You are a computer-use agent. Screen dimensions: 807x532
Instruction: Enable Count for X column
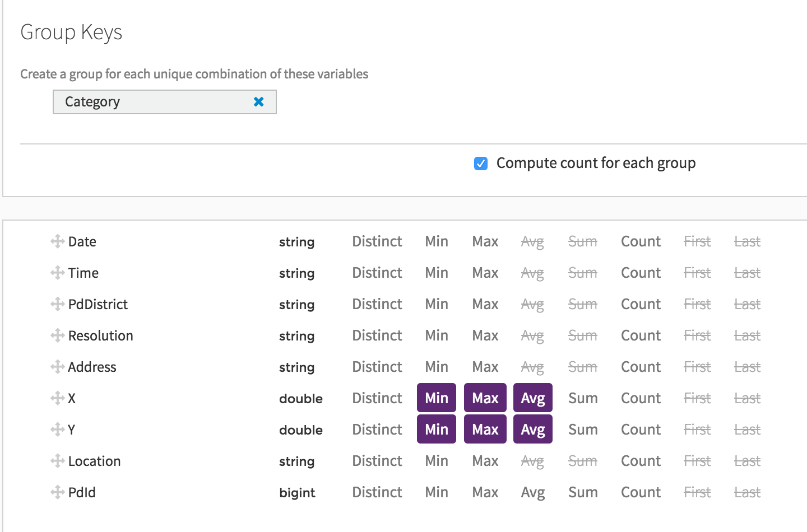641,398
